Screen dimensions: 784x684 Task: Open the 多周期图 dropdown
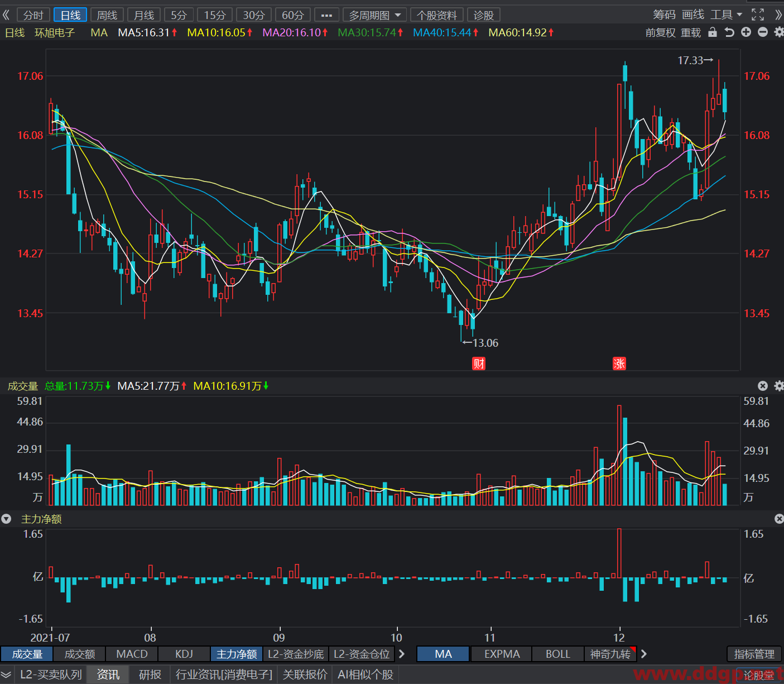pos(374,15)
